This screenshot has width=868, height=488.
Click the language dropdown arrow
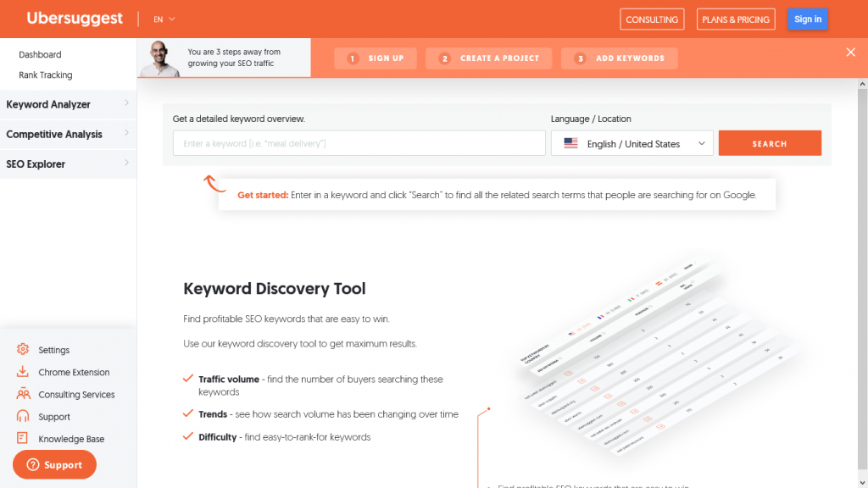click(701, 143)
